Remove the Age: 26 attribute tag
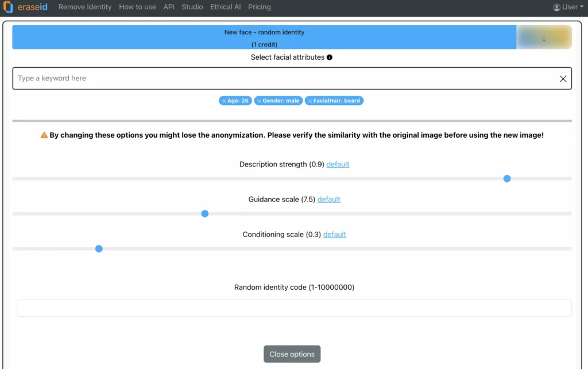588x369 pixels. (x=223, y=101)
